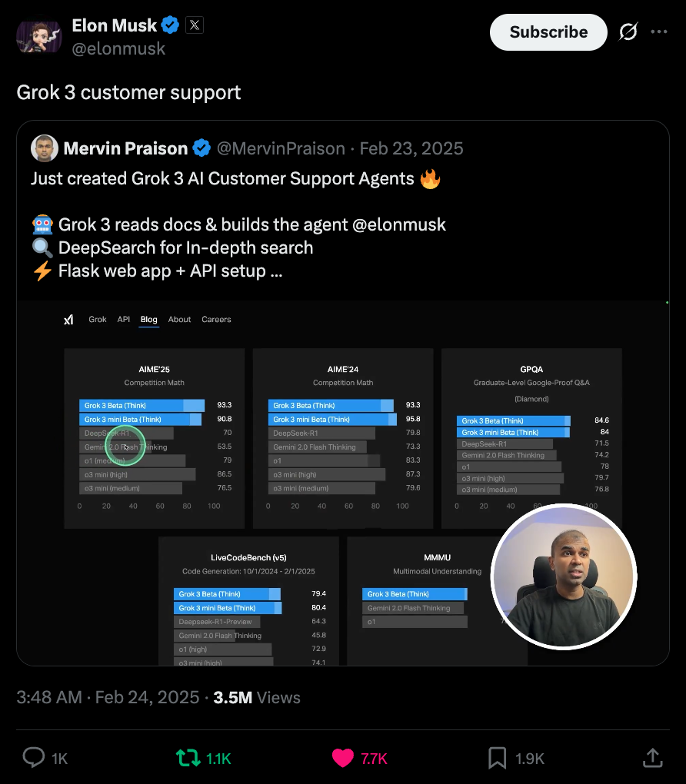This screenshot has height=784, width=686.
Task: Click the API item in the xAI nav
Action: 123,319
